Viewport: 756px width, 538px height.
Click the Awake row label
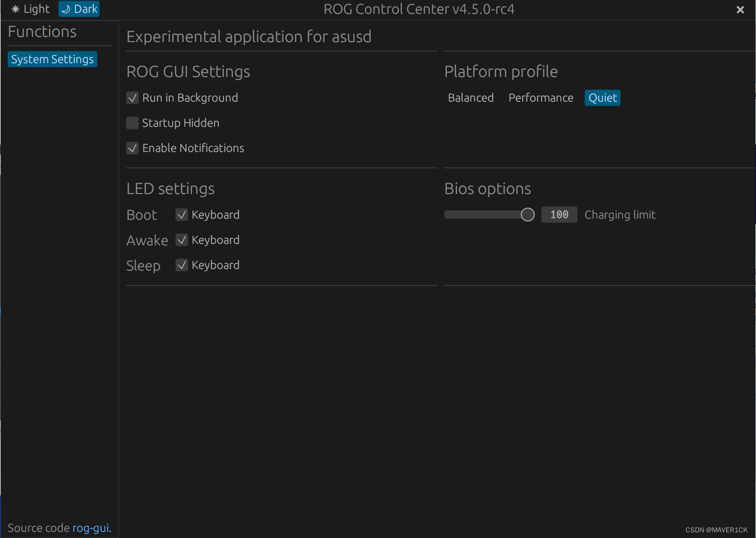[147, 241]
